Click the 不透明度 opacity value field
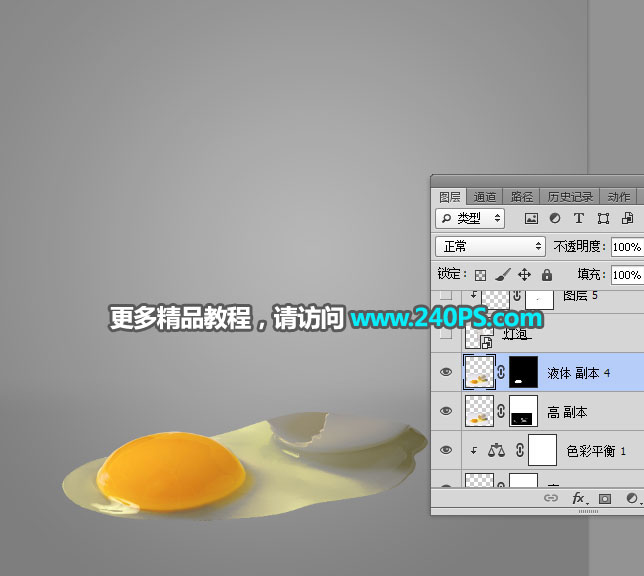The width and height of the screenshot is (644, 576). click(x=627, y=247)
